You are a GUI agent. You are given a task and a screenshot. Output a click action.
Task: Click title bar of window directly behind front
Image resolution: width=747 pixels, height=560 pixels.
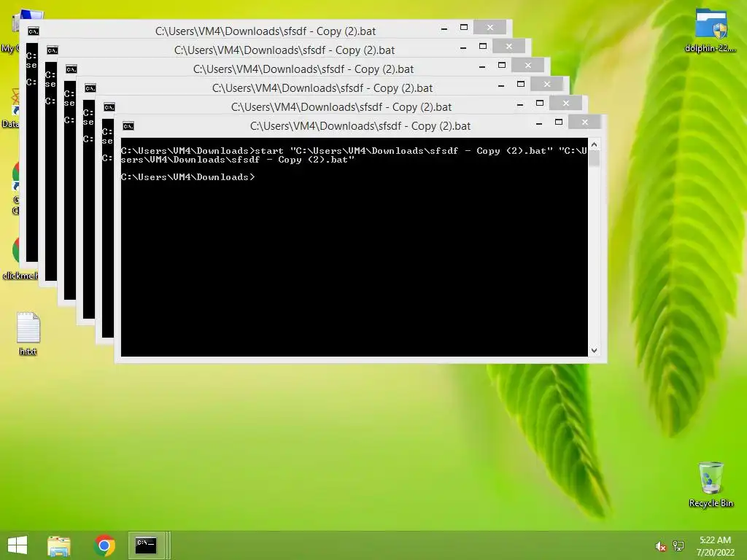pos(341,107)
